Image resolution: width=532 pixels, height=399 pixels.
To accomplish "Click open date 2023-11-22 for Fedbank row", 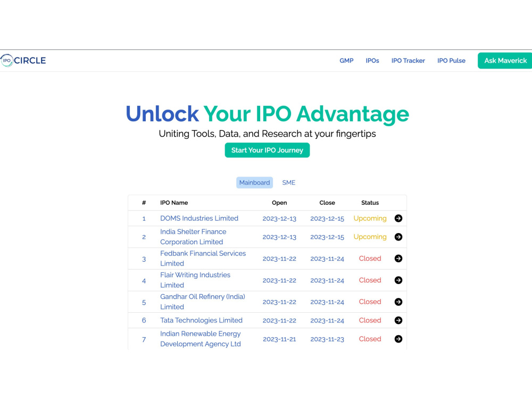I will tap(279, 259).
